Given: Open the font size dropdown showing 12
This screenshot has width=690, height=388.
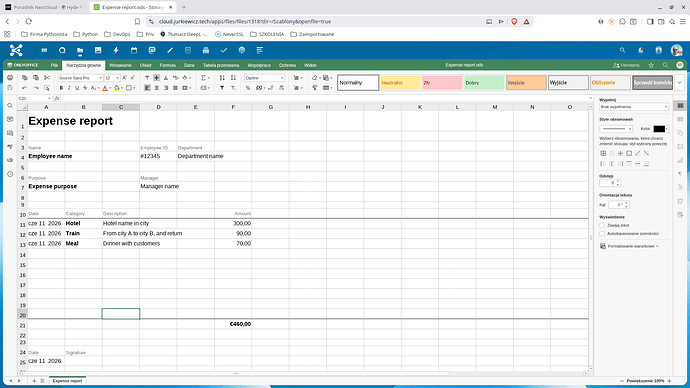Looking at the screenshot, I should tap(112, 78).
